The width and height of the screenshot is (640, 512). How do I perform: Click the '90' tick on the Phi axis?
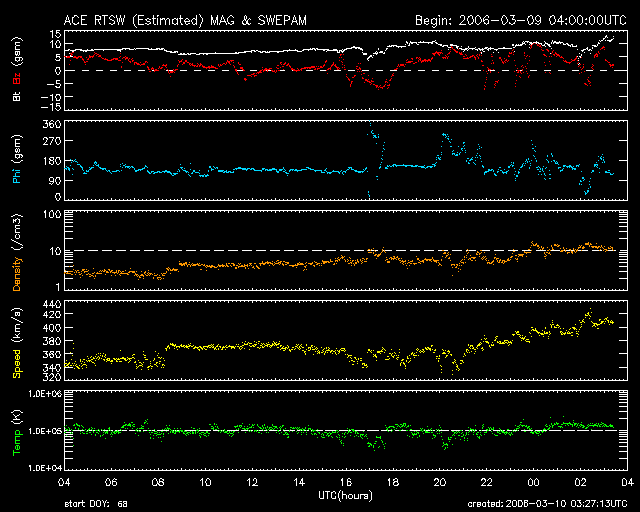(55, 181)
